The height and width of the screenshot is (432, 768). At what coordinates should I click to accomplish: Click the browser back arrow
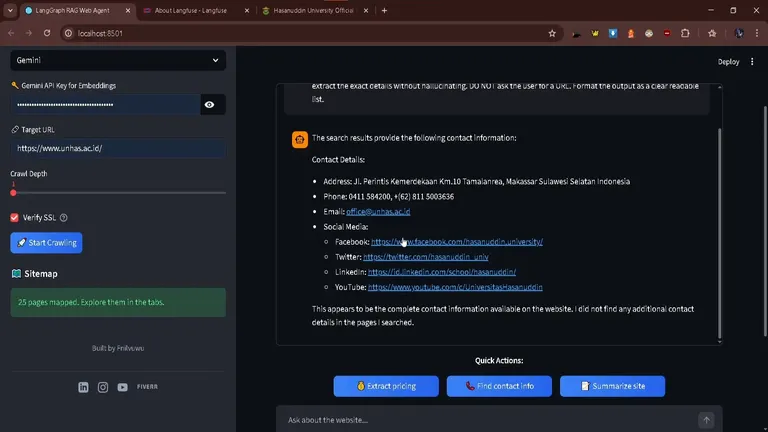(x=11, y=33)
